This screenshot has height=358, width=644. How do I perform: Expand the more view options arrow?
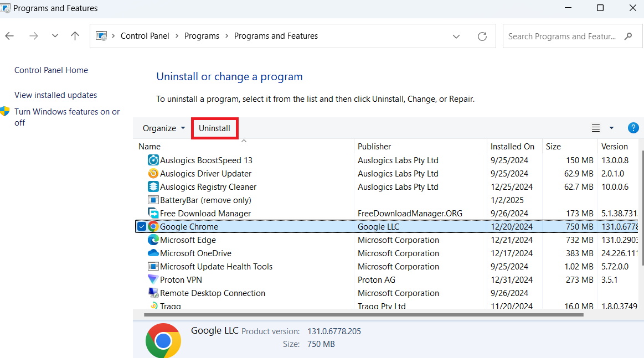[x=611, y=128]
